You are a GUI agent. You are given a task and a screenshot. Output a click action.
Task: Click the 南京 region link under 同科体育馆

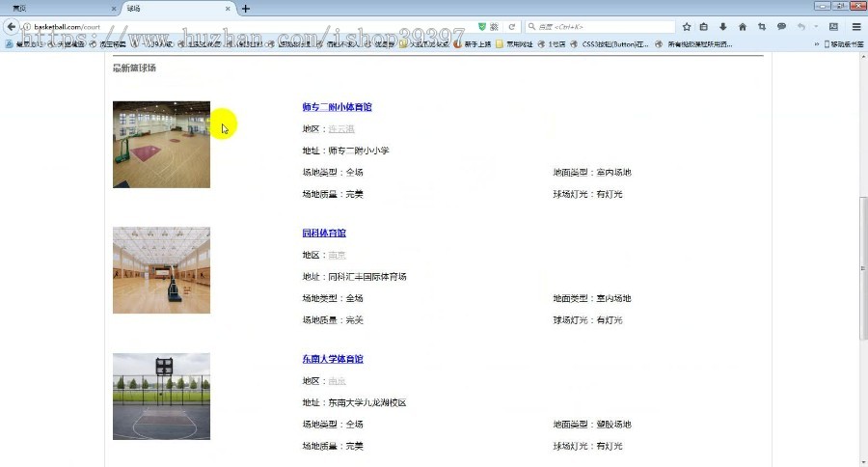click(337, 255)
